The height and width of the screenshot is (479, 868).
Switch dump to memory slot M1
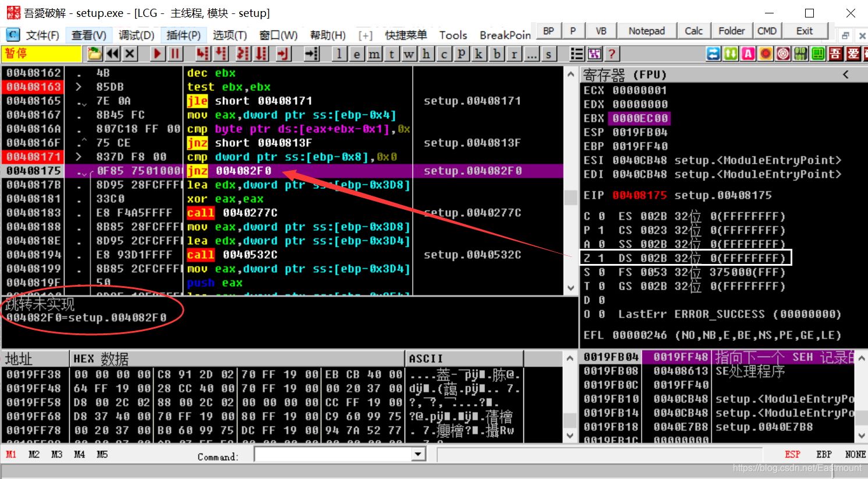[11, 455]
